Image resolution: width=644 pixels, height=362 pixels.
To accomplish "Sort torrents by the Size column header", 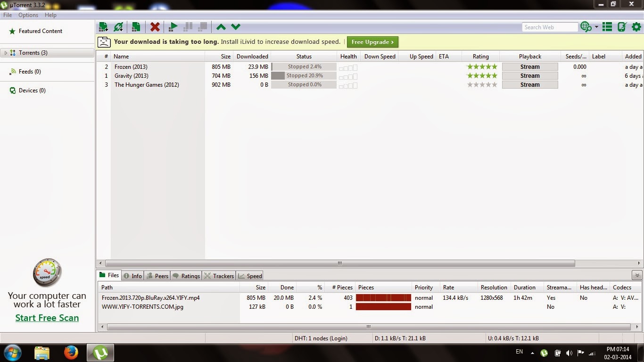I will point(219,57).
